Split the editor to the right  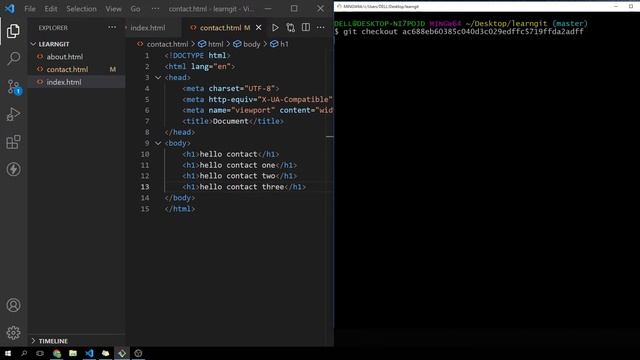point(305,27)
